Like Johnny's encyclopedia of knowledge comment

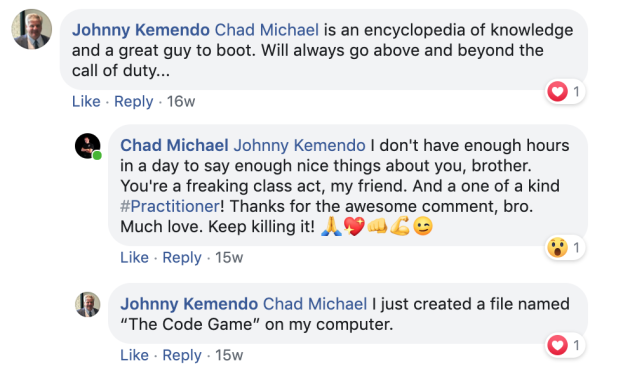tap(86, 101)
